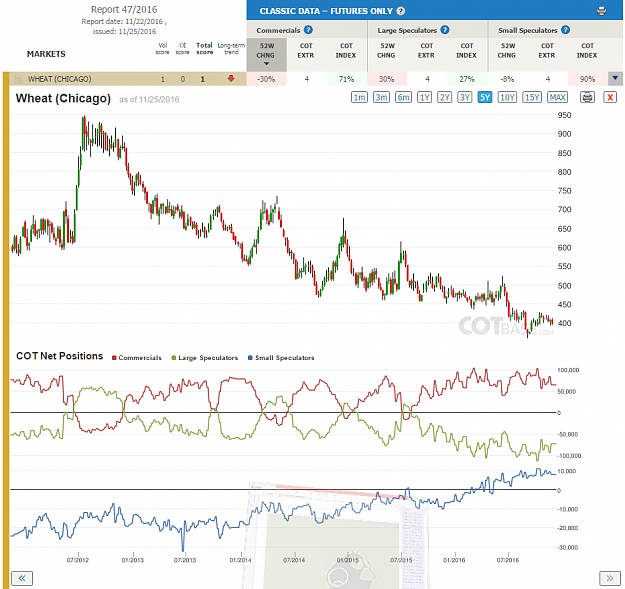
Task: Click help icon beside Futures Only title
Action: pos(401,11)
